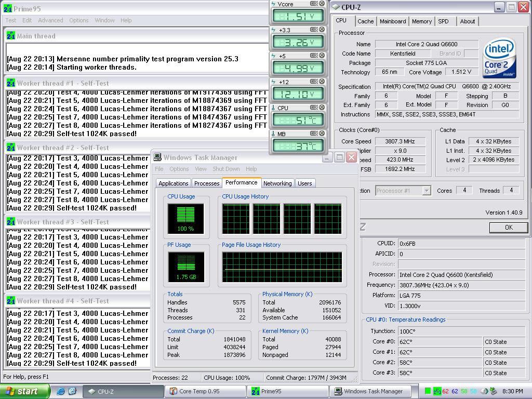Click the thermometer icon on the CPU temperature gadget
Viewport: 532px width, 399px height.
pos(273,108)
